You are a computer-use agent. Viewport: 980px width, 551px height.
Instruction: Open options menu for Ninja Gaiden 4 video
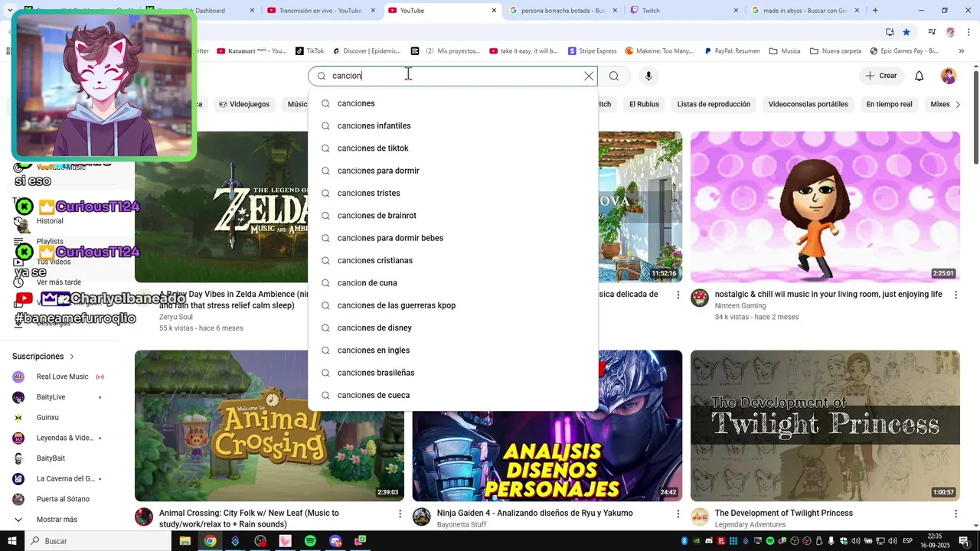point(678,514)
